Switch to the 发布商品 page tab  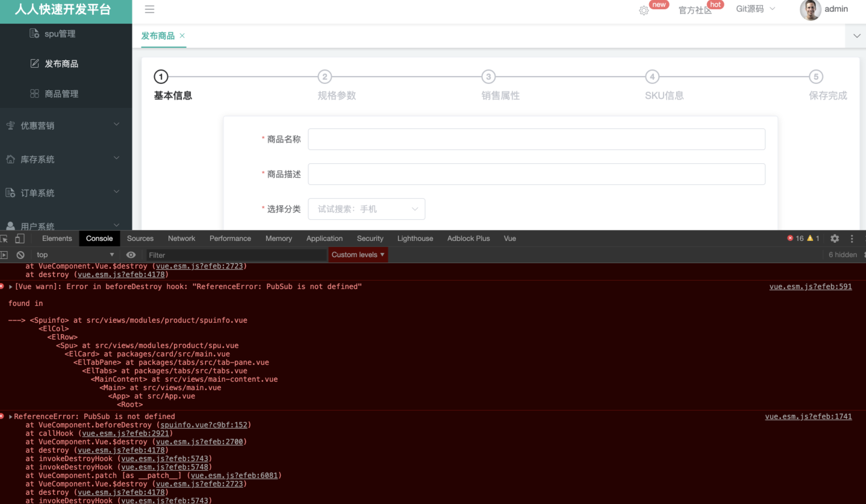pyautogui.click(x=158, y=36)
